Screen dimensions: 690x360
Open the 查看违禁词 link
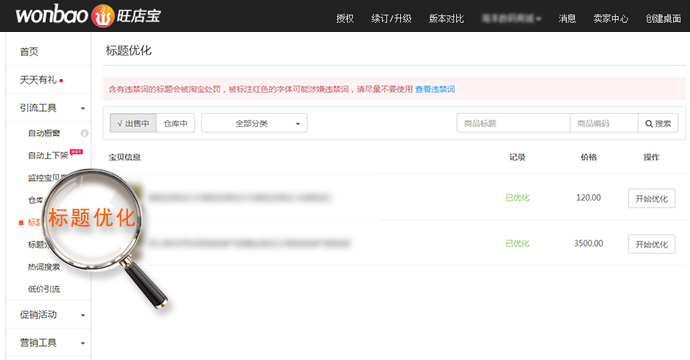pos(435,89)
